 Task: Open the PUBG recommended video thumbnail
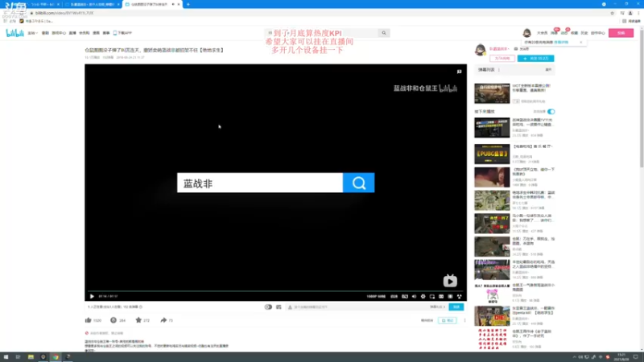click(492, 154)
